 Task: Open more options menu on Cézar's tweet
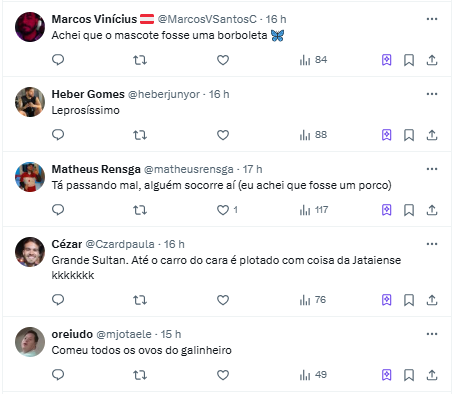(x=432, y=244)
